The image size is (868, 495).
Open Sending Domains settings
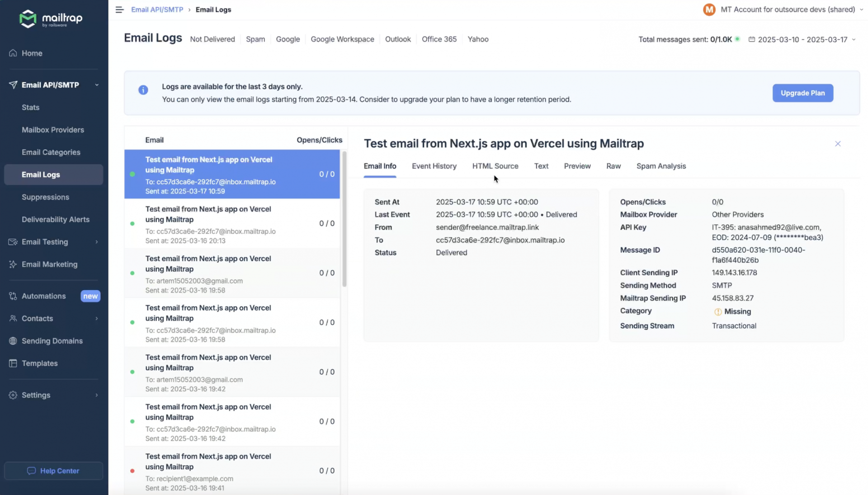(x=52, y=340)
